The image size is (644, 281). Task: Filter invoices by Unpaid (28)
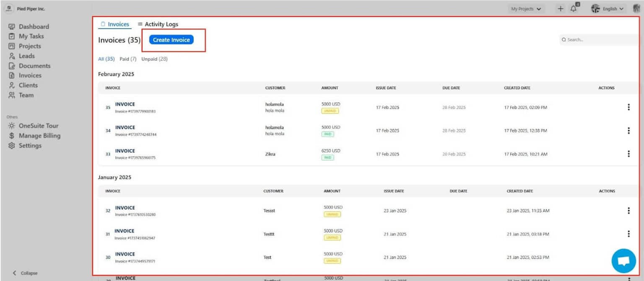[154, 59]
